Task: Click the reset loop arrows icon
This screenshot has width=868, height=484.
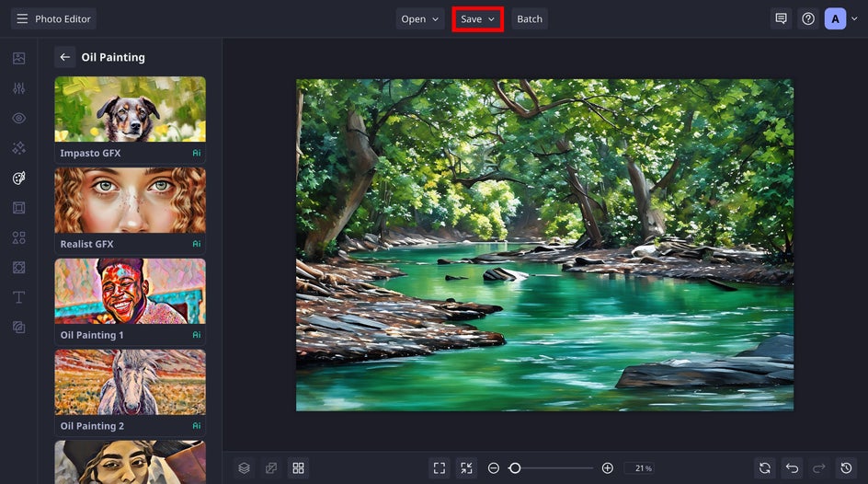Action: click(765, 468)
